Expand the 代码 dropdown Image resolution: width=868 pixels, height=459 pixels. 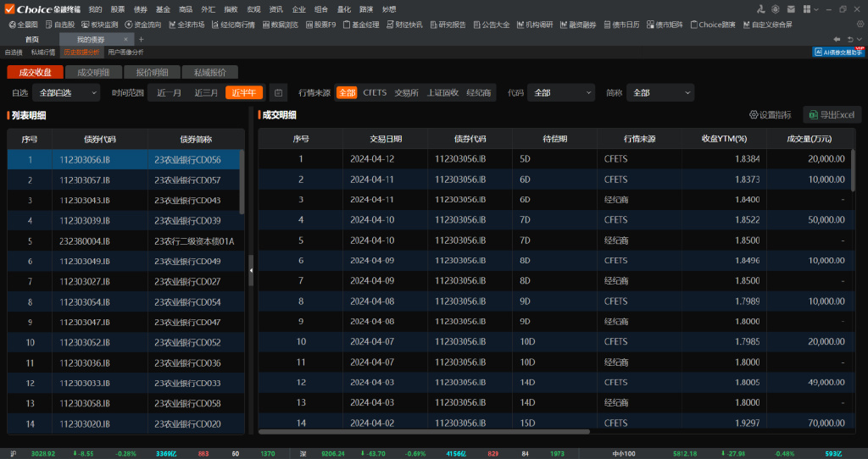click(561, 93)
